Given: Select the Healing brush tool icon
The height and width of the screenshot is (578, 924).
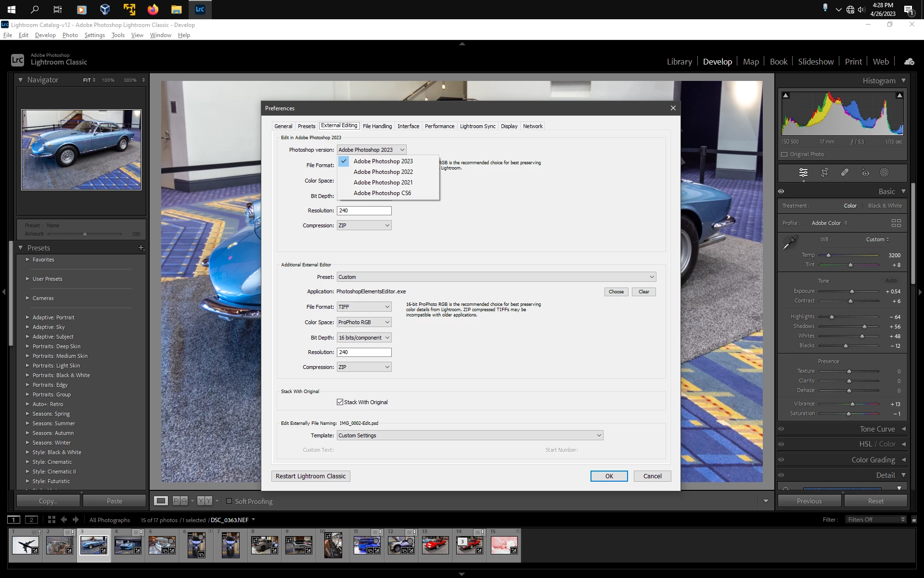Looking at the screenshot, I should pyautogui.click(x=845, y=172).
